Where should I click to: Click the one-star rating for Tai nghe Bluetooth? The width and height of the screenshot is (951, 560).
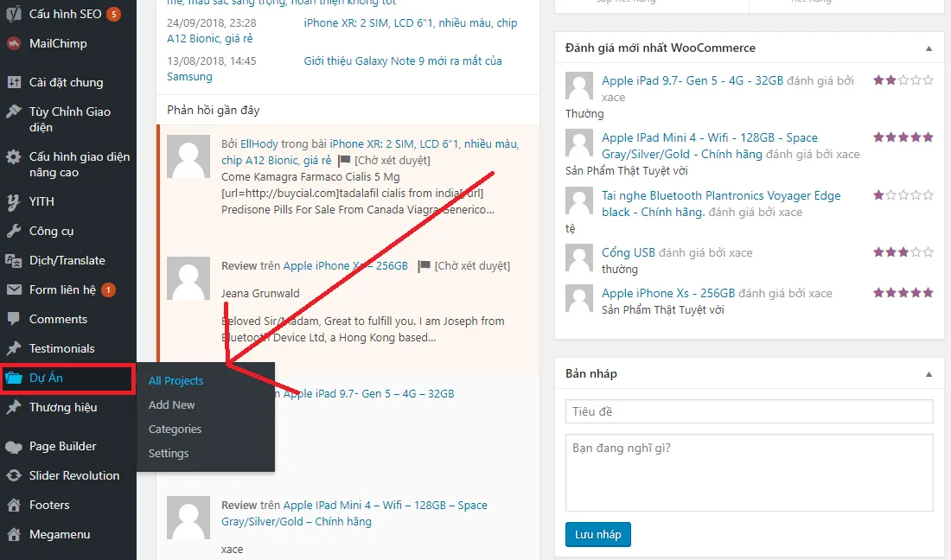(903, 195)
